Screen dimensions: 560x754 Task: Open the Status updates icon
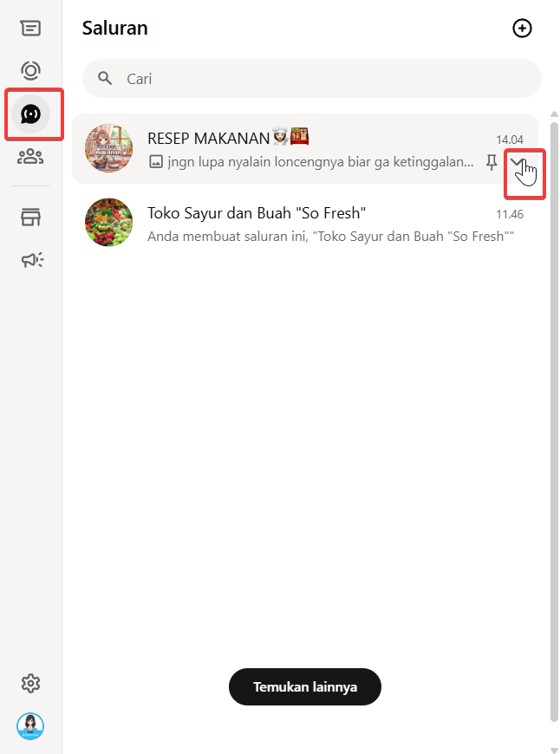pyautogui.click(x=30, y=70)
